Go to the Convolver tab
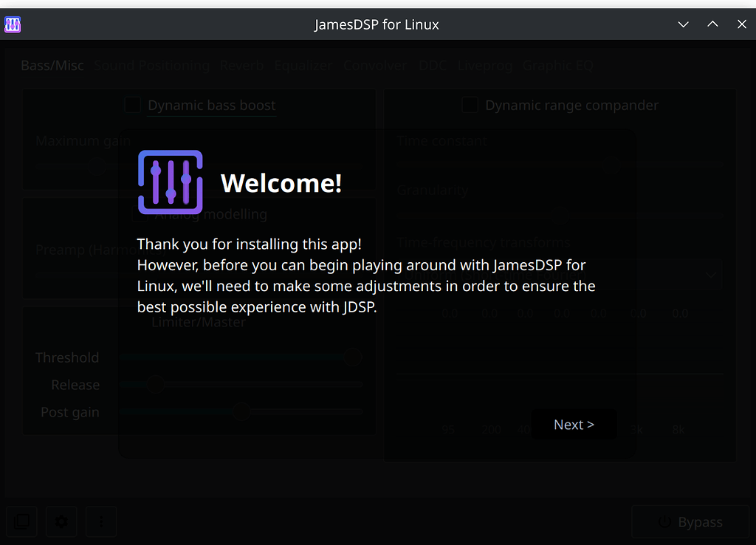Image resolution: width=756 pixels, height=545 pixels. coord(374,66)
